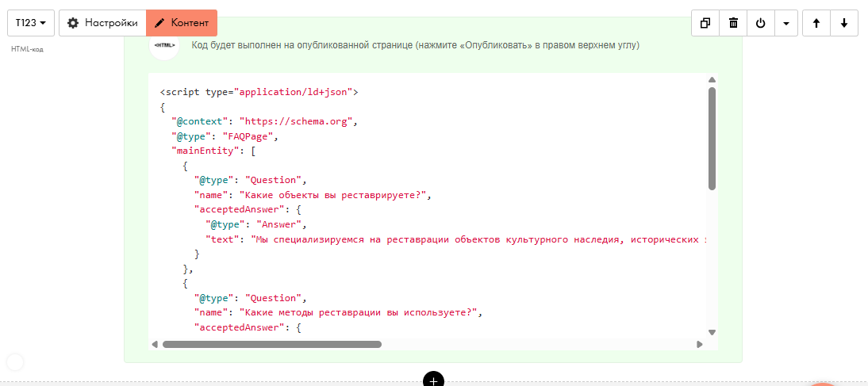Toggle block visibility with the power icon
The image size is (868, 386).
[x=761, y=23]
